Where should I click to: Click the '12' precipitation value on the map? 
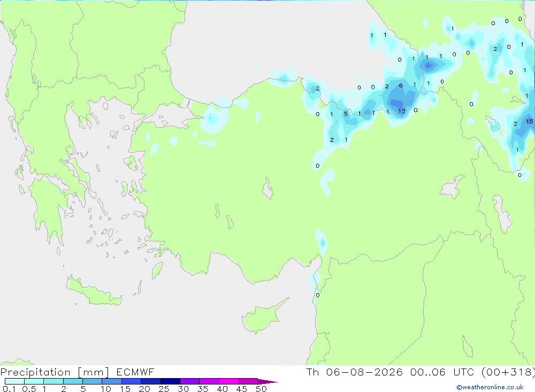(x=402, y=112)
